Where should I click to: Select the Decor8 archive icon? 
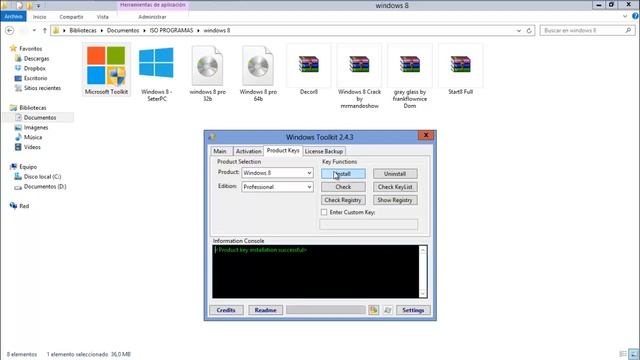(x=309, y=64)
